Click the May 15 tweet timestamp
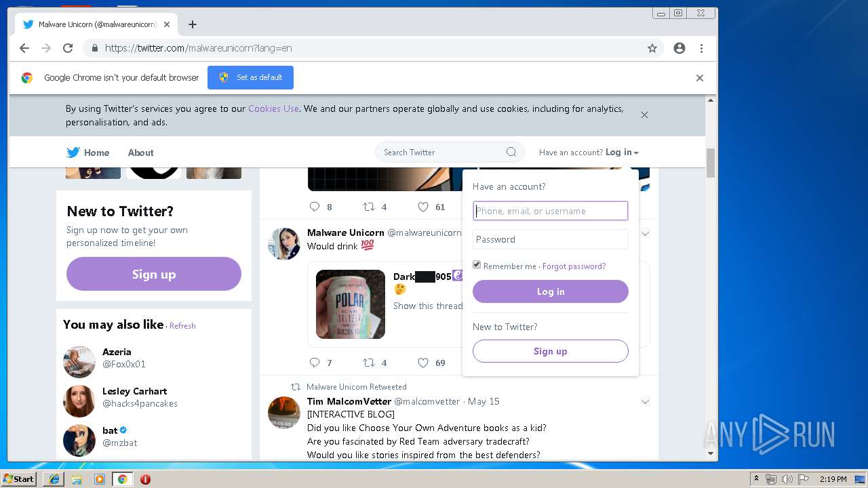Viewport: 868px width, 488px height. (484, 401)
